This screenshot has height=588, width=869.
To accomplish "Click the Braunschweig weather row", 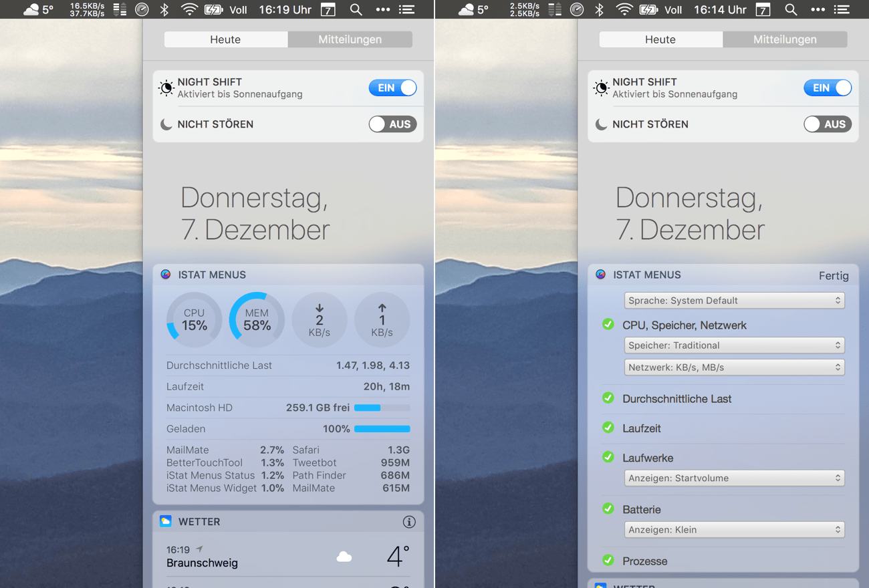I will pyautogui.click(x=288, y=557).
